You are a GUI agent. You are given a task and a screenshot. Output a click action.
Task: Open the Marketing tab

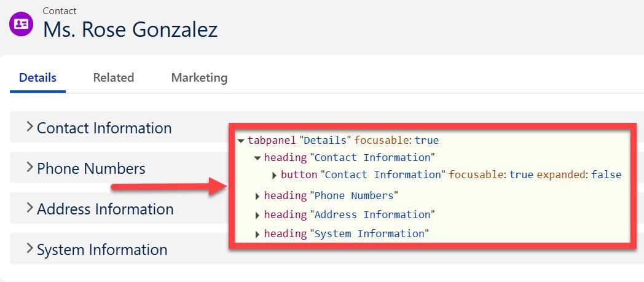point(199,77)
